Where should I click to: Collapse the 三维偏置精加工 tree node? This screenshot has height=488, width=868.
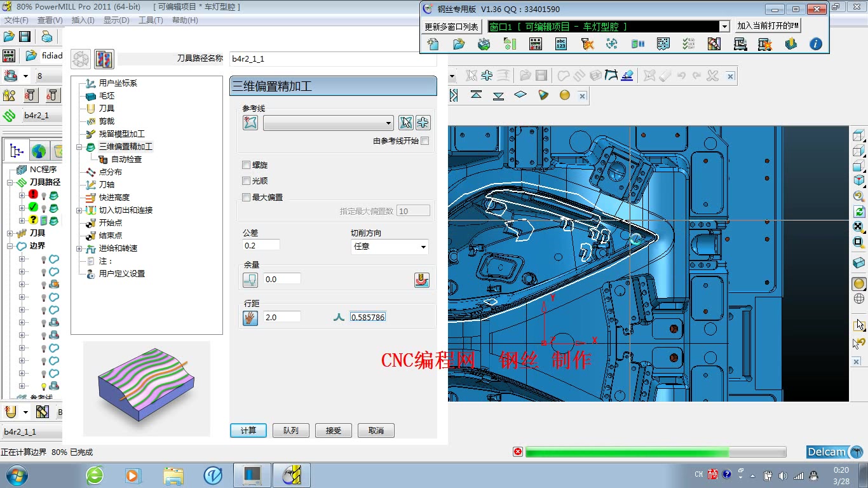tap(79, 147)
